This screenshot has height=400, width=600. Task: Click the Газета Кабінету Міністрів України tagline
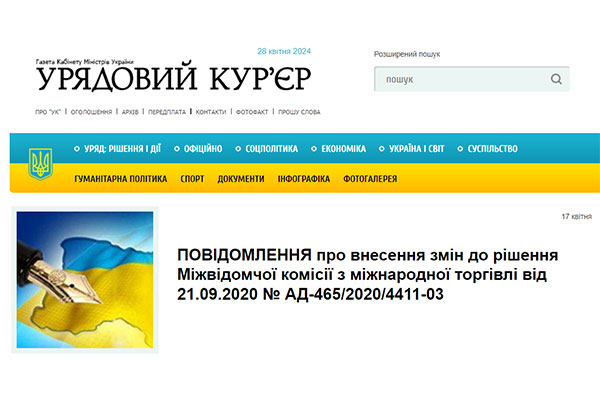(x=85, y=62)
